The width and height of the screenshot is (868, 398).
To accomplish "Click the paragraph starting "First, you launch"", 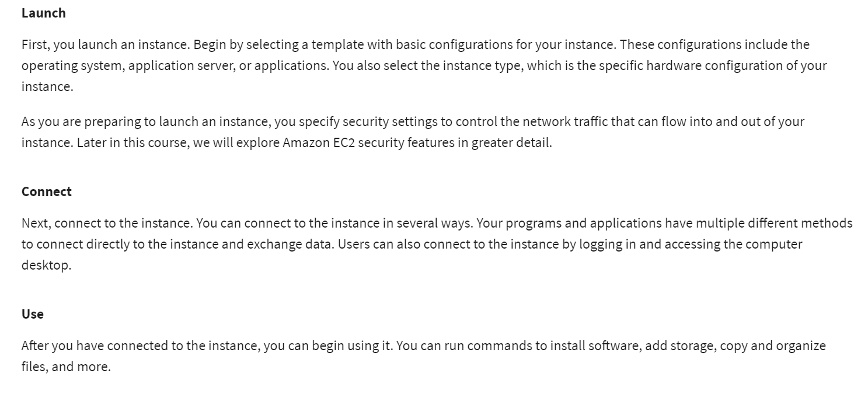I will [424, 65].
